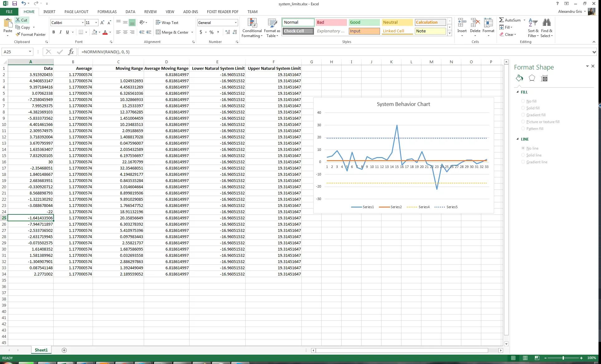Click the Wrap Text button

tap(167, 22)
